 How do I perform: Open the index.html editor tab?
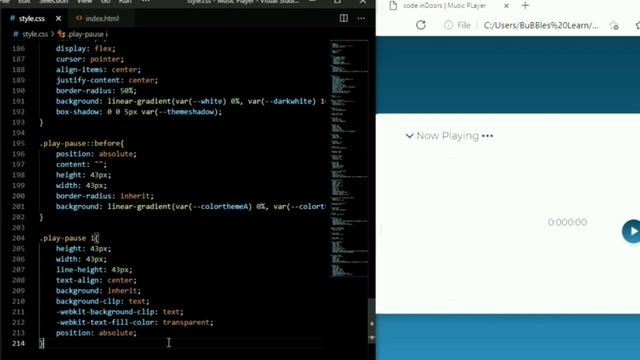[x=98, y=18]
